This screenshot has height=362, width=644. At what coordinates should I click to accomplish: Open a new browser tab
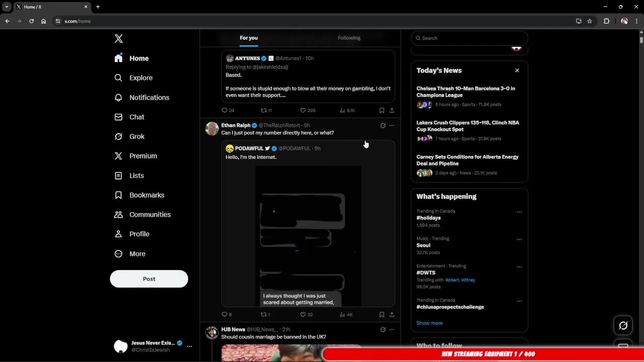[98, 7]
